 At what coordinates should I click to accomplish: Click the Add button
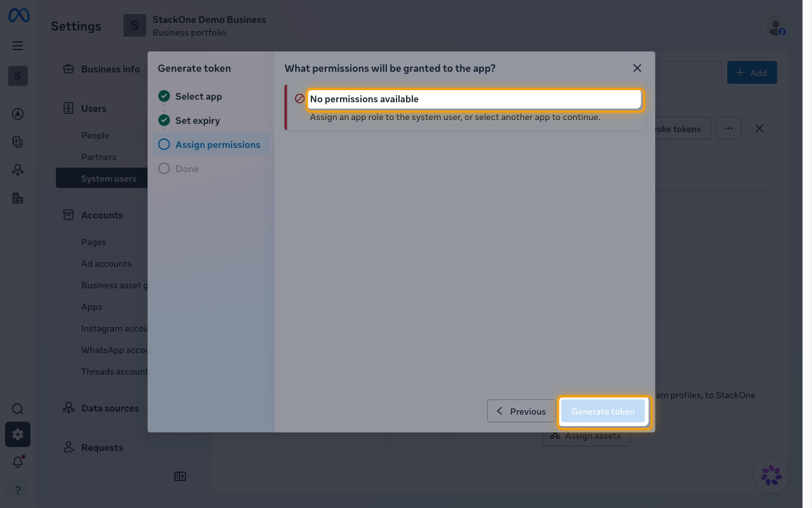(x=752, y=73)
